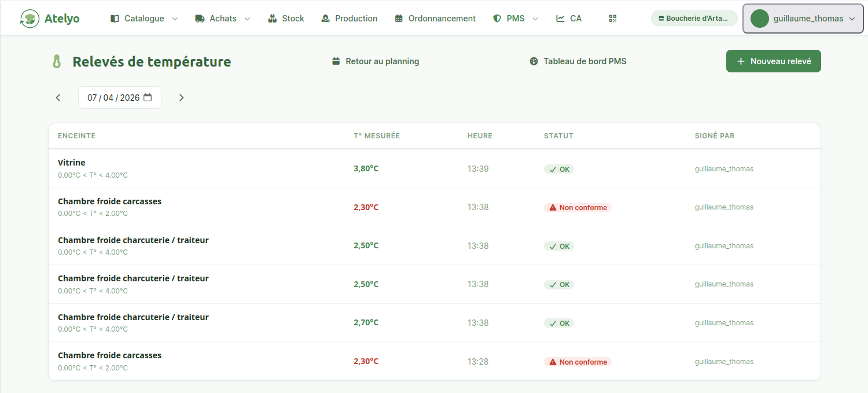The width and height of the screenshot is (868, 393).
Task: Click the date input field 07/04/2026
Action: click(113, 98)
